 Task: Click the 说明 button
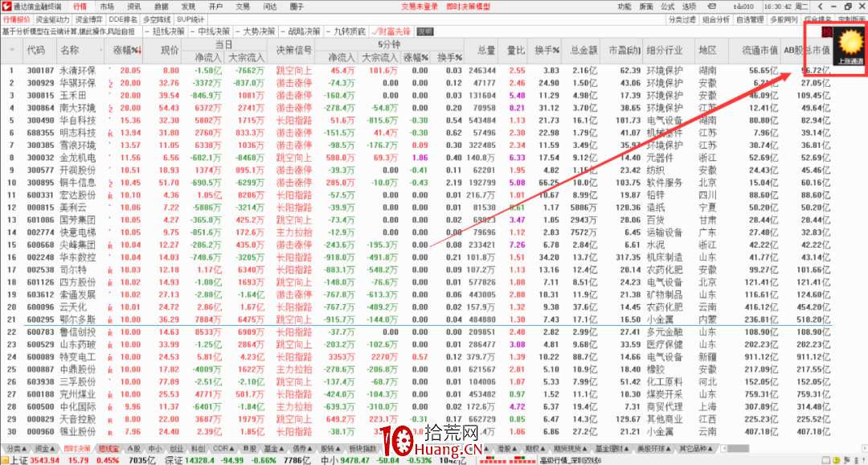pos(424,31)
